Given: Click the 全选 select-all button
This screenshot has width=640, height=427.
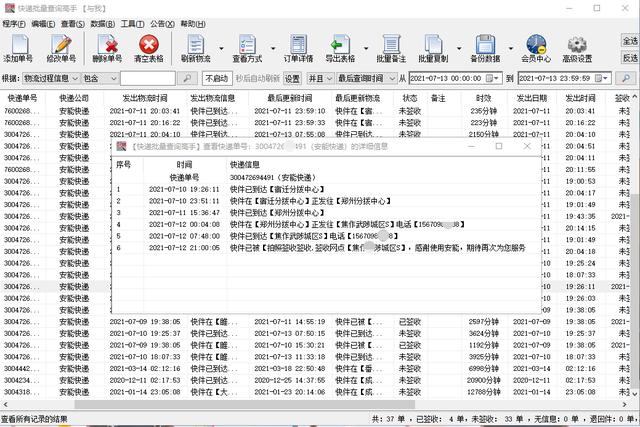Looking at the screenshot, I should 630,41.
